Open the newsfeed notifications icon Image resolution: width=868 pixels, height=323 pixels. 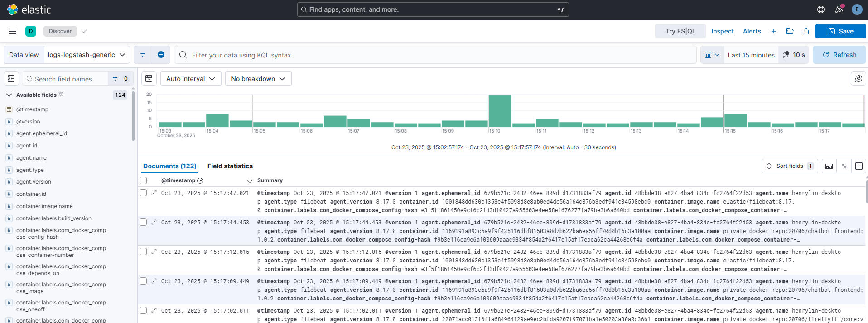pyautogui.click(x=839, y=9)
